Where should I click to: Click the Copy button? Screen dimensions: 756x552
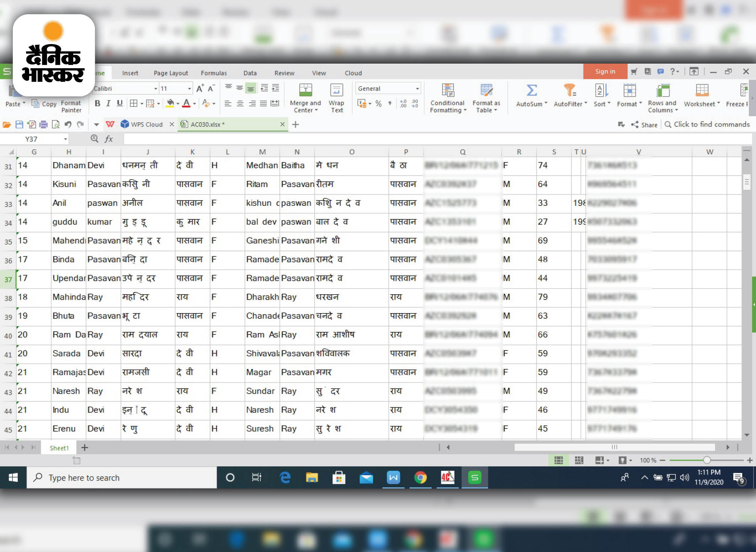tap(44, 104)
